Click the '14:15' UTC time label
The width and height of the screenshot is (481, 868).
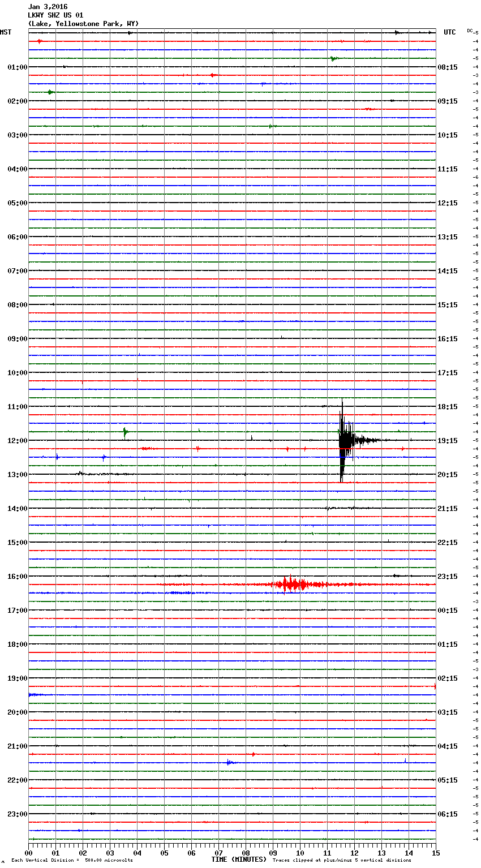[x=448, y=271]
